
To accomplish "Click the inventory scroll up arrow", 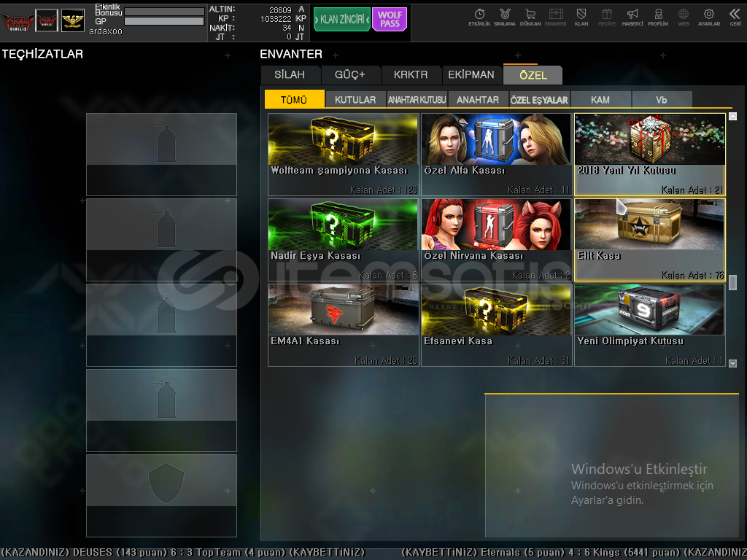I will (x=732, y=116).
